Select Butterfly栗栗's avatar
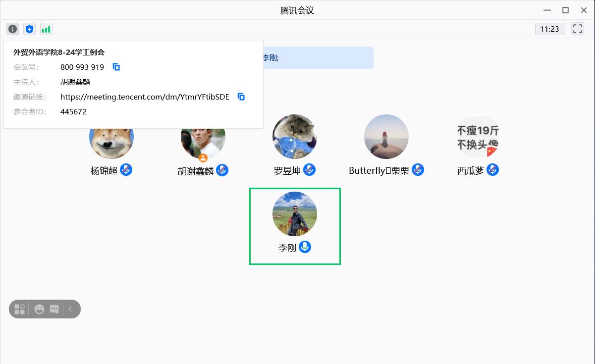Viewport: 595px width, 364px height. [x=386, y=137]
